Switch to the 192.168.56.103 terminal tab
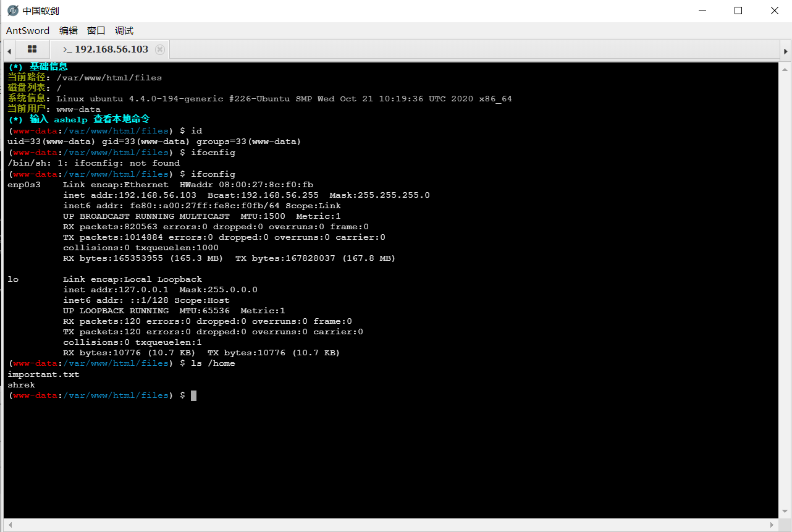 coord(105,49)
